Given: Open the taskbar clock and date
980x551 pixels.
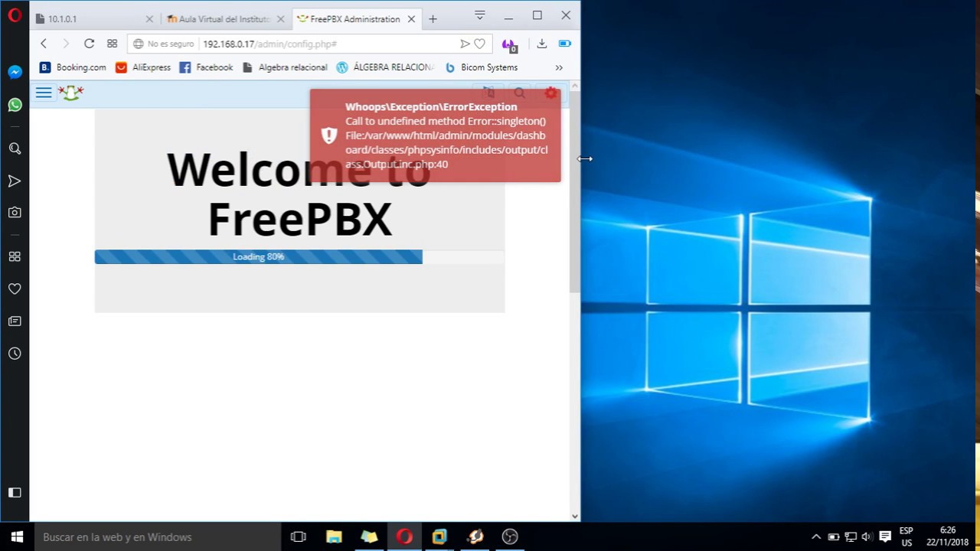Looking at the screenshot, I should coord(947,536).
